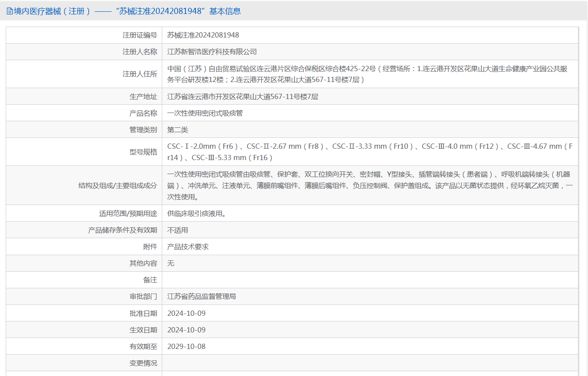This screenshot has height=376, width=588.
Task: Click the 注册人住所 address text
Action: coord(367,74)
